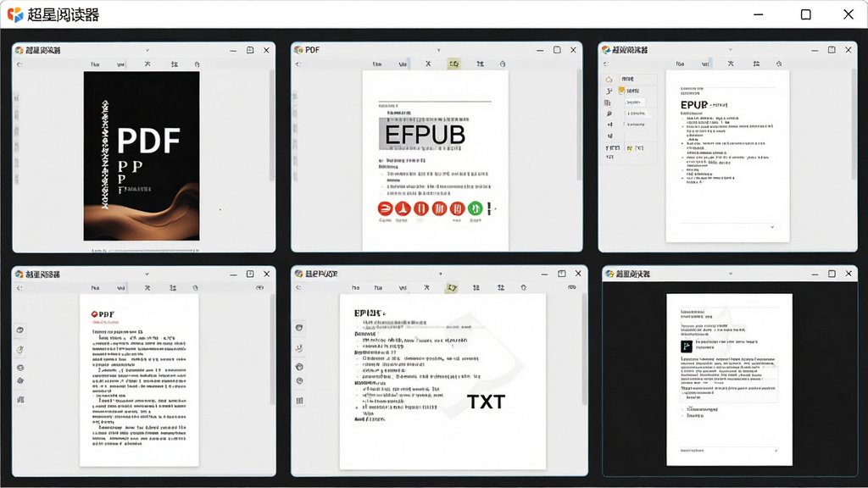868x488 pixels.
Task: Click the top sidebar icon in the red-headed PDF text window
Action: click(20, 330)
